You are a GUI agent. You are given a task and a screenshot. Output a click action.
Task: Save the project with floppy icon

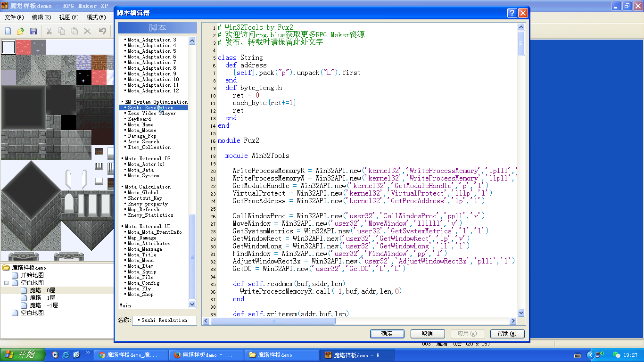pyautogui.click(x=33, y=31)
